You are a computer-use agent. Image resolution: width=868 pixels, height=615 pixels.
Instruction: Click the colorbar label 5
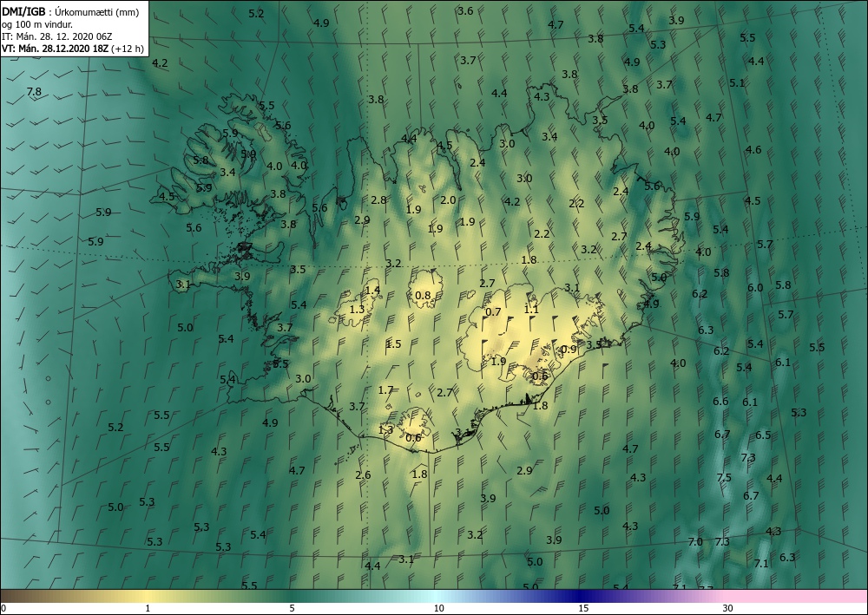[292, 608]
